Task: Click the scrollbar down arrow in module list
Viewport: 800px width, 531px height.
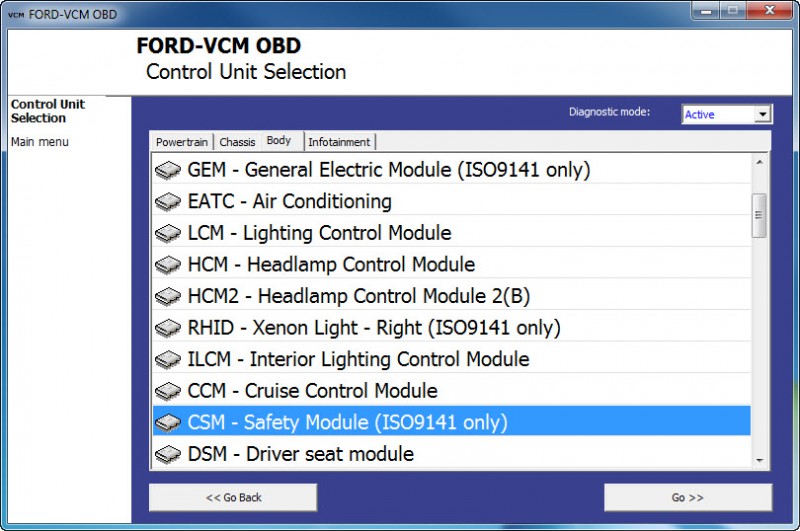Action: 760,460
